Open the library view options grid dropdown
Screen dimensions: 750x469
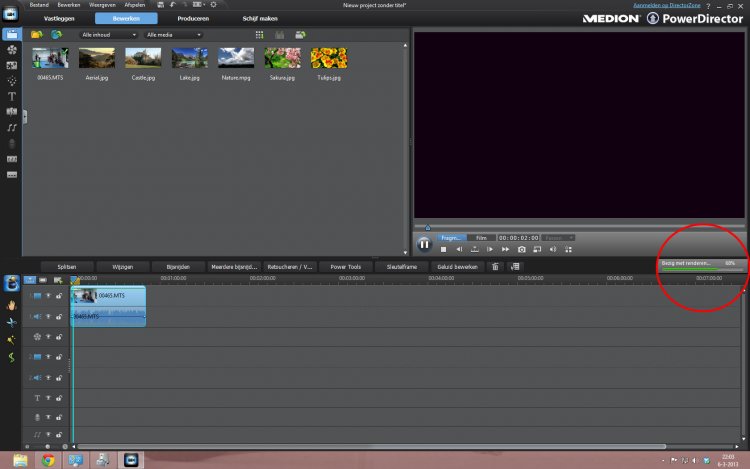pos(259,35)
